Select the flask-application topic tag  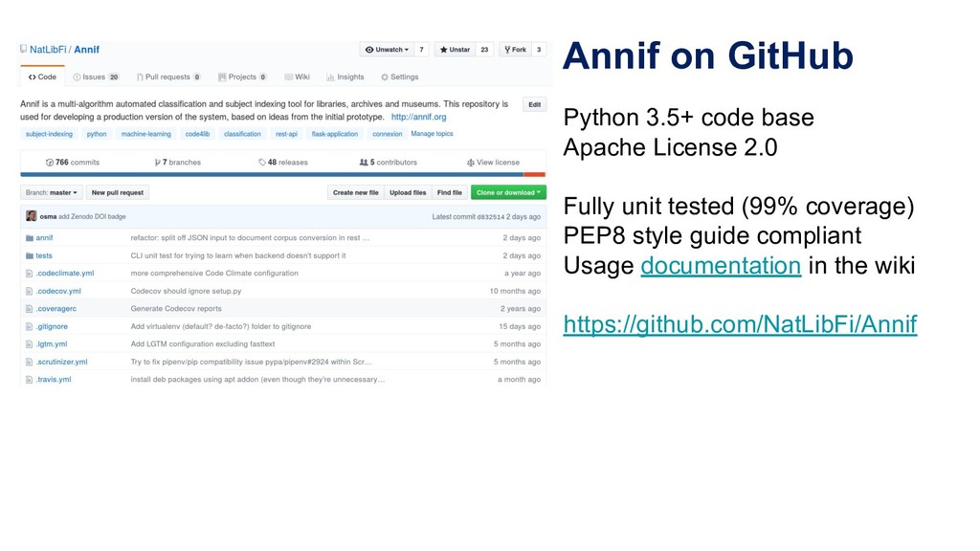tap(335, 134)
